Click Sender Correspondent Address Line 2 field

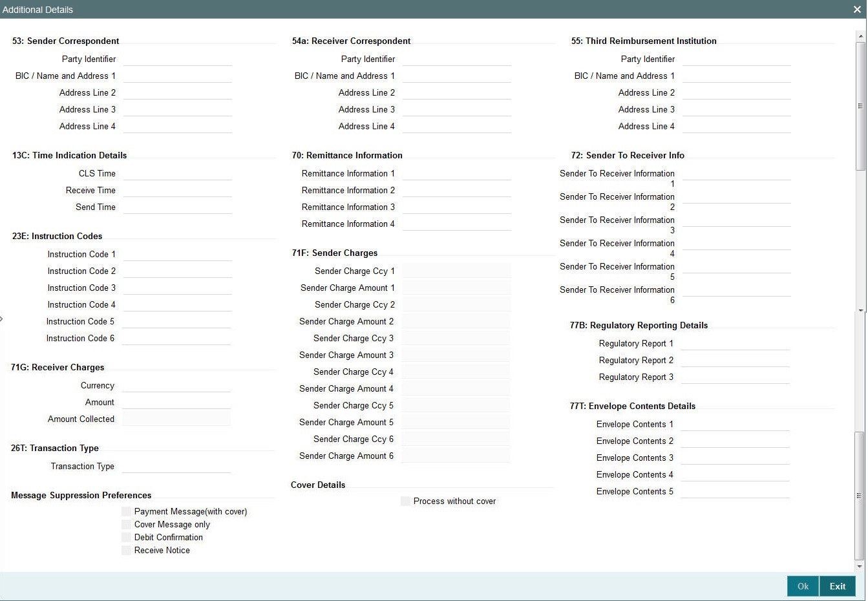click(x=178, y=92)
